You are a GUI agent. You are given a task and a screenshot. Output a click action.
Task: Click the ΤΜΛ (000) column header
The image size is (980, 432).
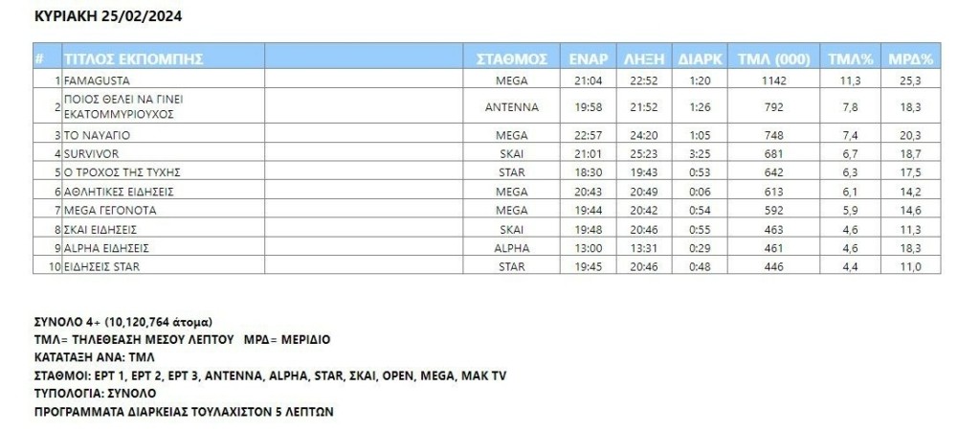click(774, 57)
